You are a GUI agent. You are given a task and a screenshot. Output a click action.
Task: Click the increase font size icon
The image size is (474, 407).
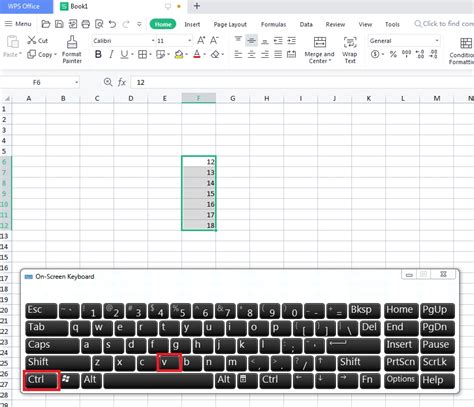click(201, 41)
